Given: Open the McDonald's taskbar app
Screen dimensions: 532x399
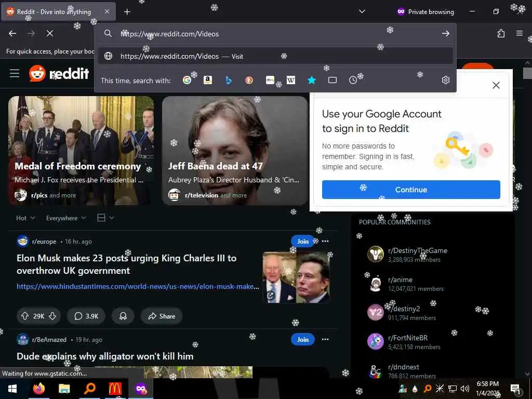Looking at the screenshot, I should (115, 389).
